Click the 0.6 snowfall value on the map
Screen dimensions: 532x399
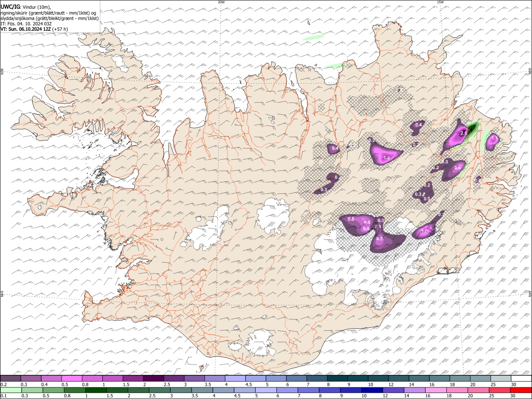point(457,167)
